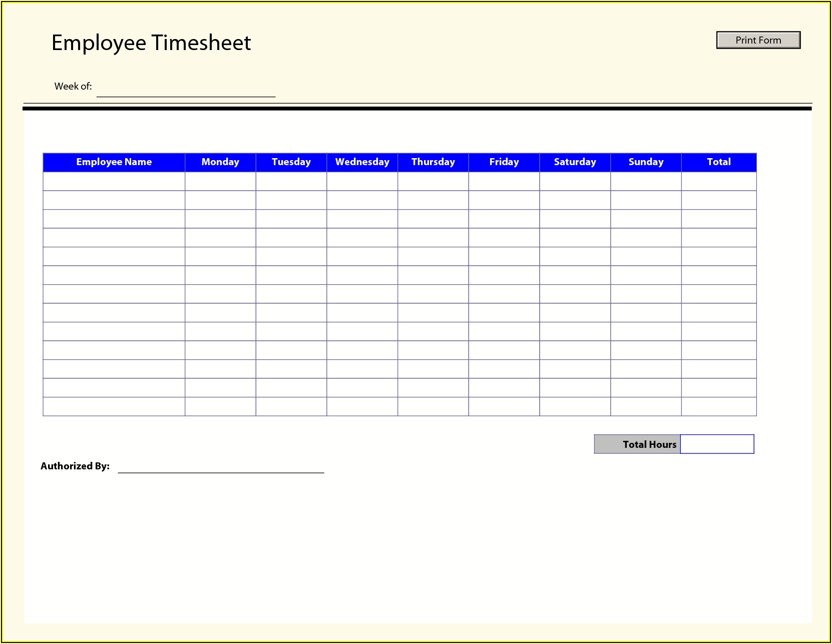The image size is (832, 644).
Task: Click the Wednesday column header
Action: click(362, 162)
